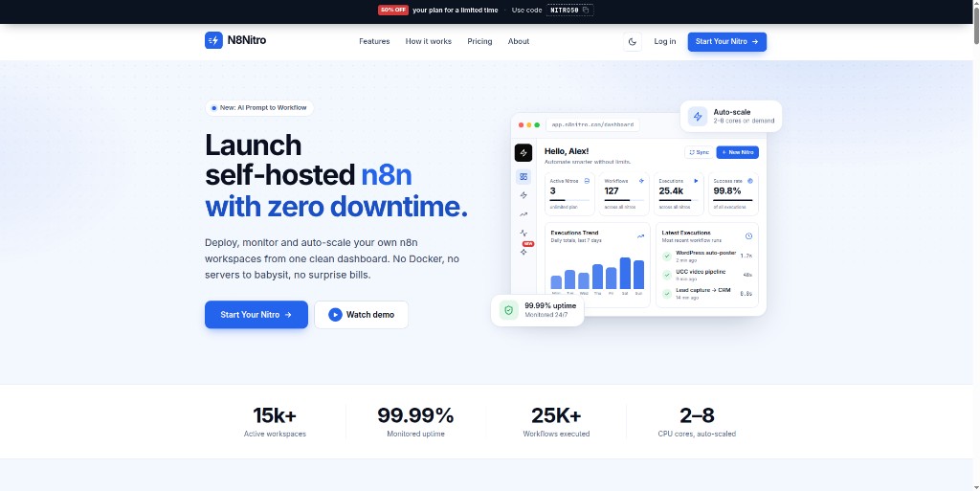This screenshot has width=980, height=491.
Task: Click the Executions Trend arrow icon
Action: pyautogui.click(x=640, y=236)
